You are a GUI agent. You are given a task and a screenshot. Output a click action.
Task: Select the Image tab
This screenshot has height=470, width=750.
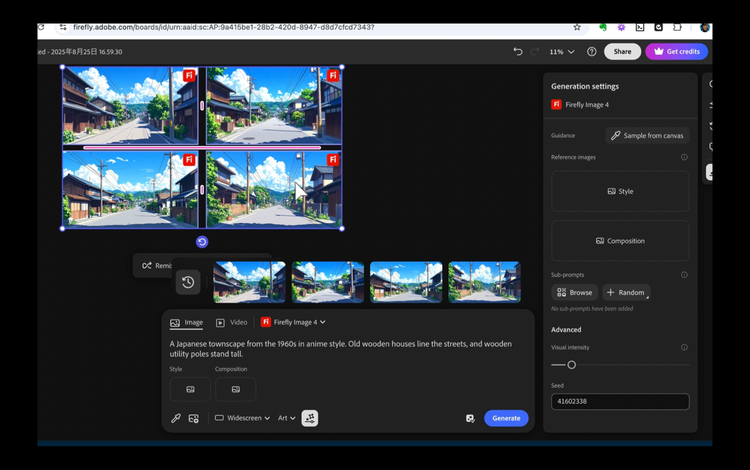click(187, 322)
